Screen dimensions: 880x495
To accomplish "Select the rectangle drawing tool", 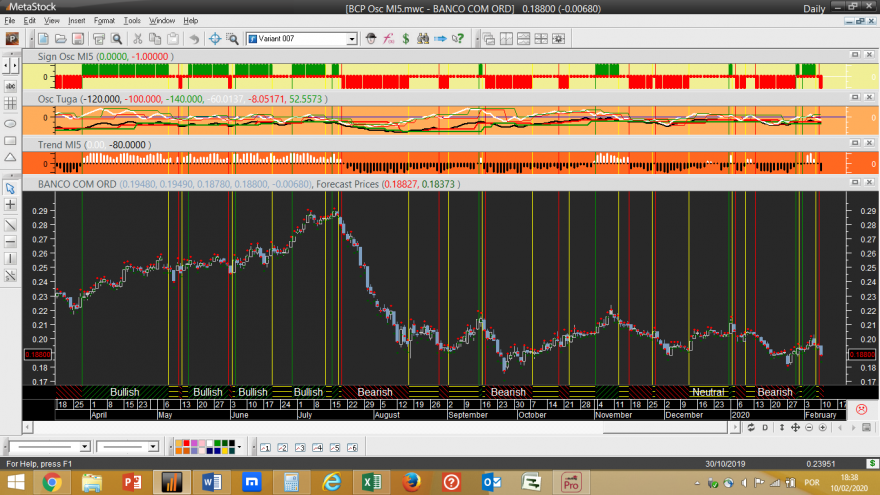I will [x=10, y=140].
